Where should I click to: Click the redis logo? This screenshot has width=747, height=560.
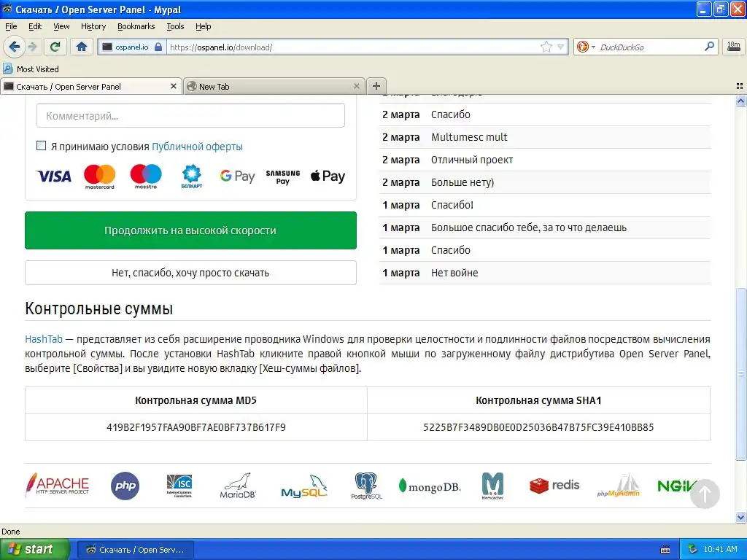pos(554,486)
